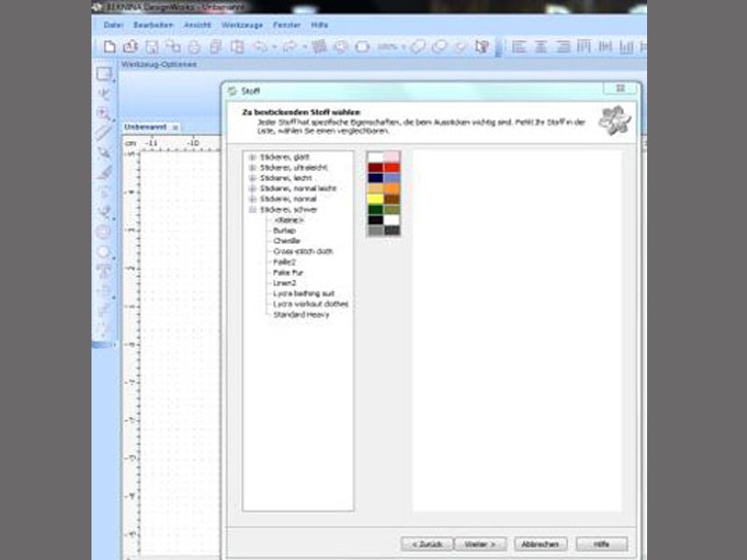Select the 'Standard Heavy' fabric entry
This screenshot has width=747, height=560.
(x=301, y=315)
